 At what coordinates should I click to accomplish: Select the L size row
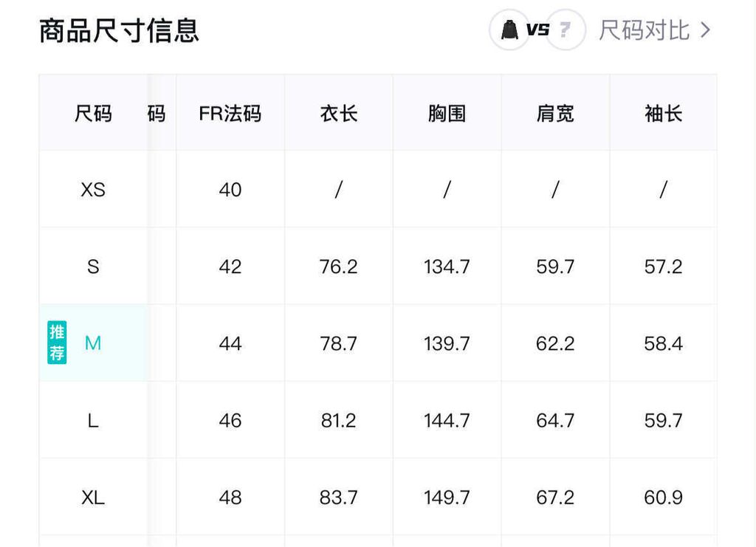pyautogui.click(x=93, y=420)
